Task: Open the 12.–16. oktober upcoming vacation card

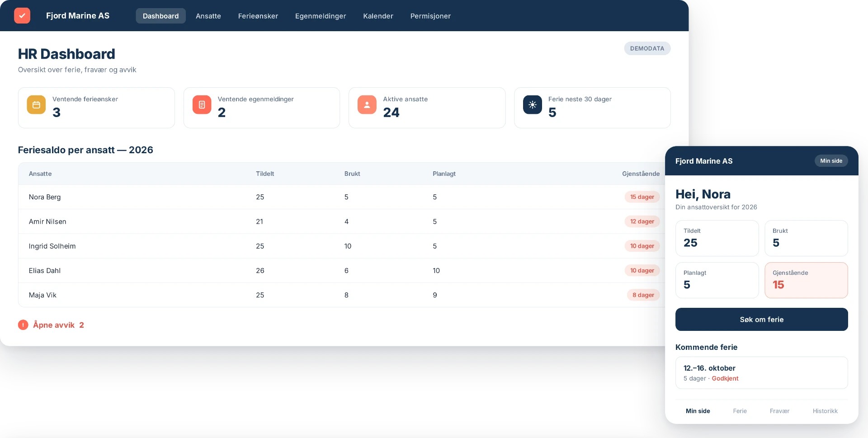Action: (761, 373)
